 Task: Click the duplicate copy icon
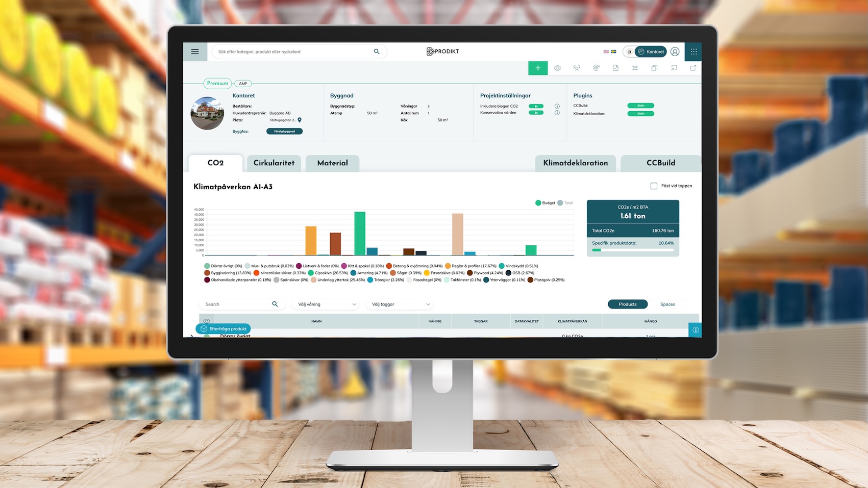[x=654, y=68]
